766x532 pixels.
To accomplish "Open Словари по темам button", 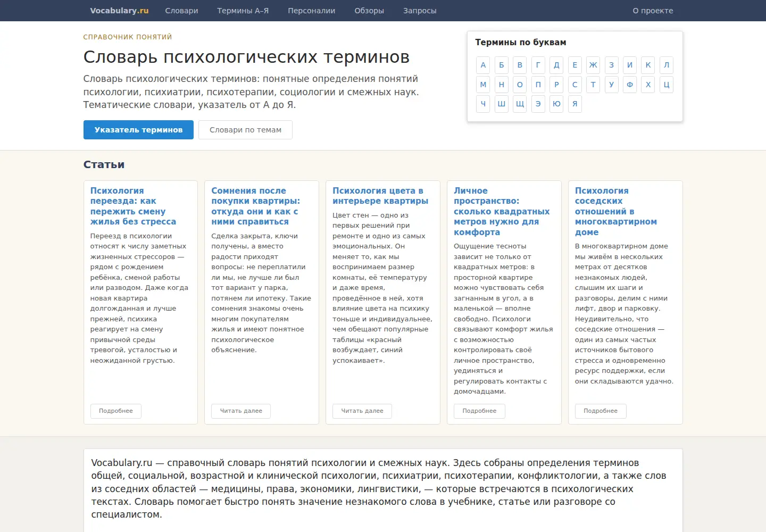I will 245,130.
